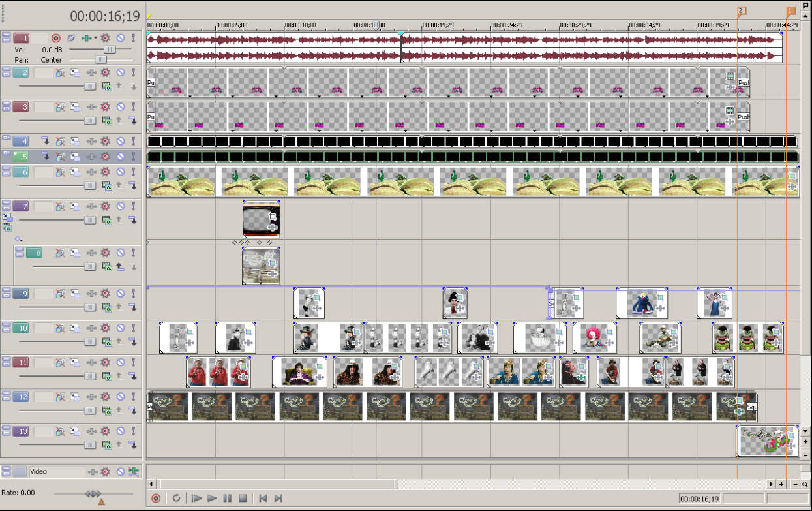Play the timeline
The image size is (812, 511).
coord(212,498)
